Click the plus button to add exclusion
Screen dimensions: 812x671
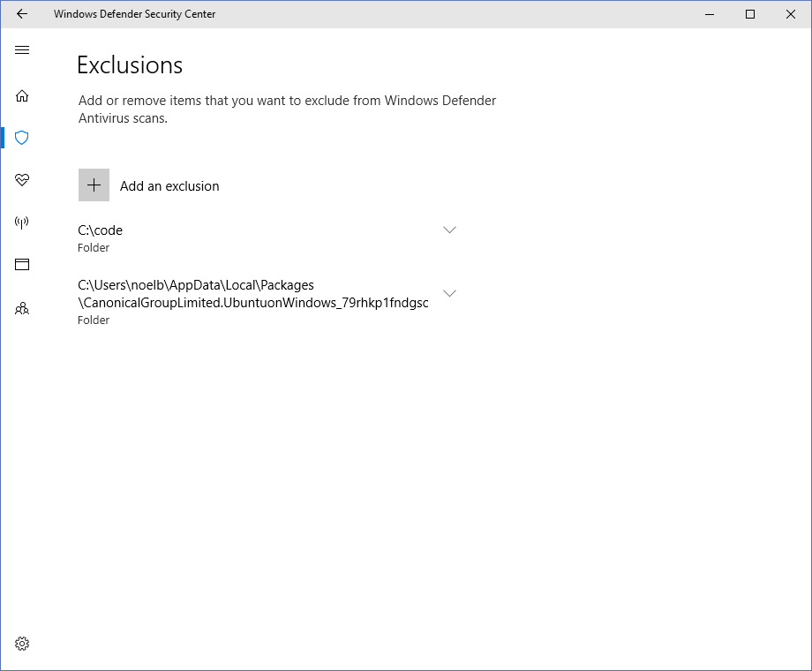94,185
